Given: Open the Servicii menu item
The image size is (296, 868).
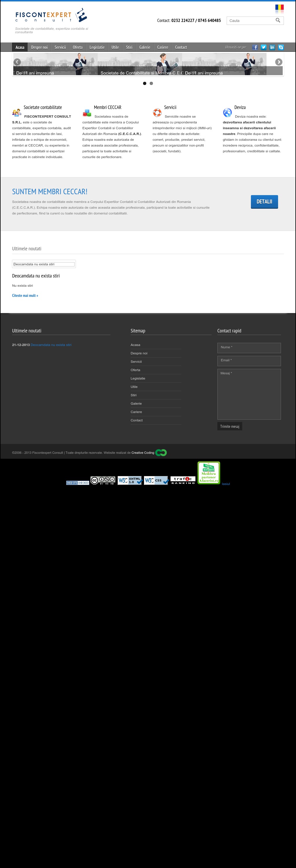Looking at the screenshot, I should [x=60, y=47].
